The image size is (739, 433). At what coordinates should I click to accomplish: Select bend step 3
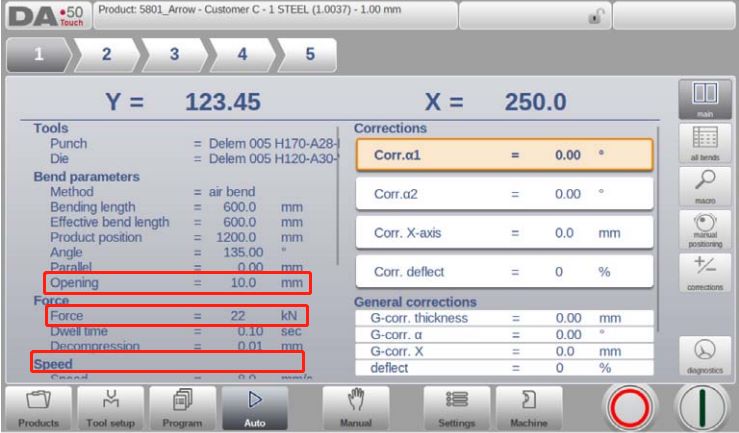[x=175, y=55]
